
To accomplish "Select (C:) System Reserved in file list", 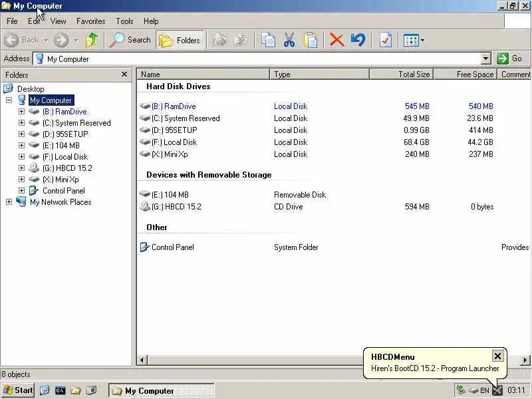I will pos(186,118).
